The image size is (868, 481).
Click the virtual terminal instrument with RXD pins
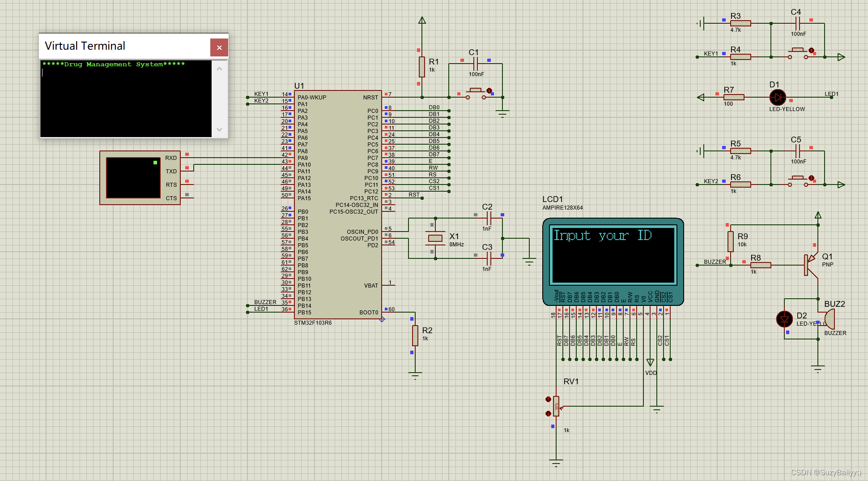(140, 178)
